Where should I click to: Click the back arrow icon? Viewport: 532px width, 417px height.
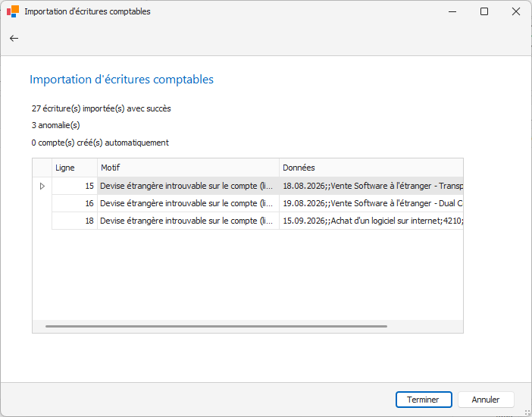pyautogui.click(x=14, y=38)
